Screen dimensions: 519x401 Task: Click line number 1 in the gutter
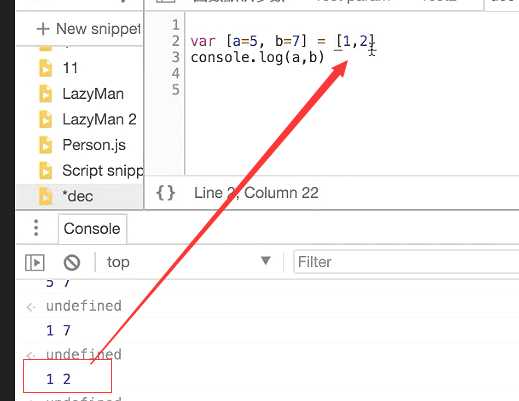pos(175,25)
